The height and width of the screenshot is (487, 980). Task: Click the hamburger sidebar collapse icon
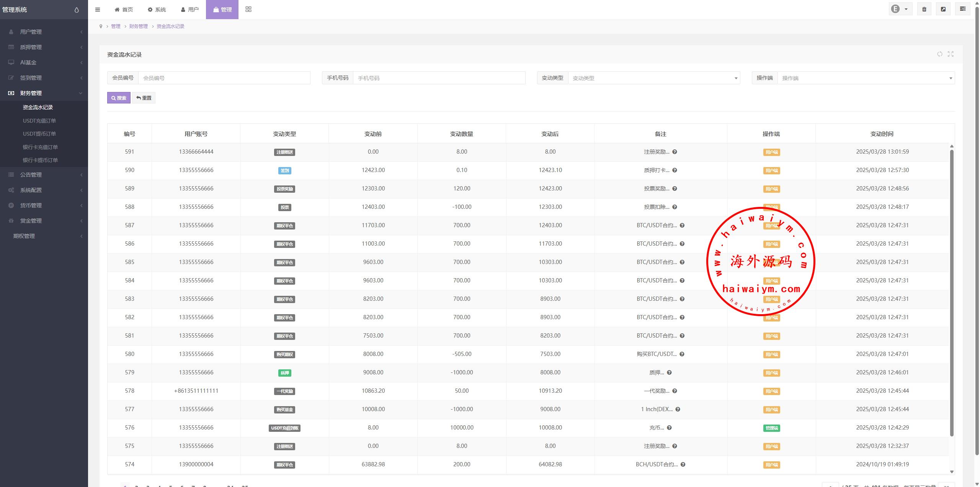coord(98,10)
